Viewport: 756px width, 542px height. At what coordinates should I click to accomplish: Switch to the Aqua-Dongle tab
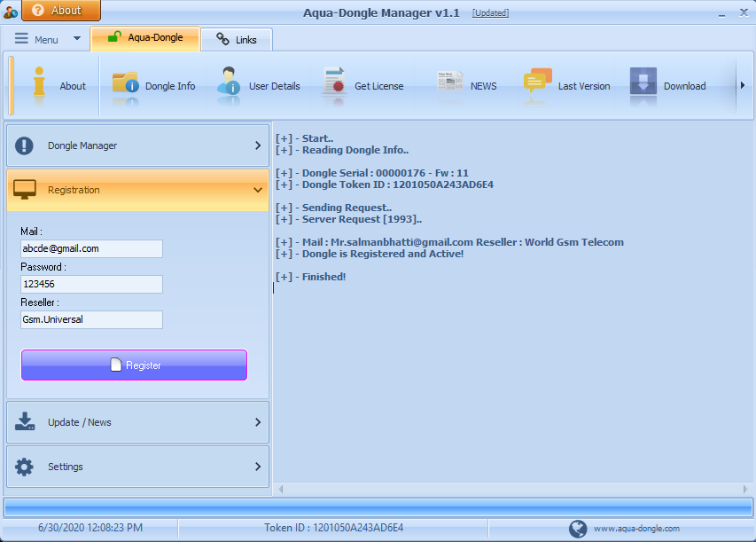click(x=145, y=38)
